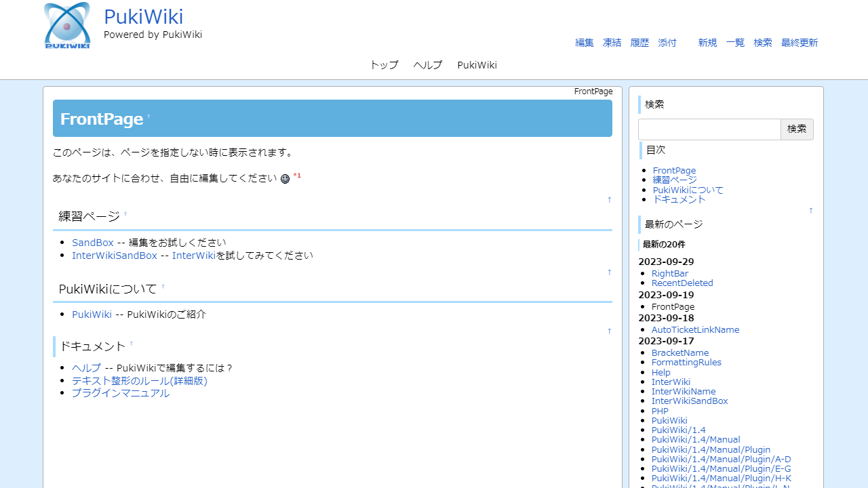The width and height of the screenshot is (868, 488).
Task: Go to トップ in navigation menu
Action: 384,65
